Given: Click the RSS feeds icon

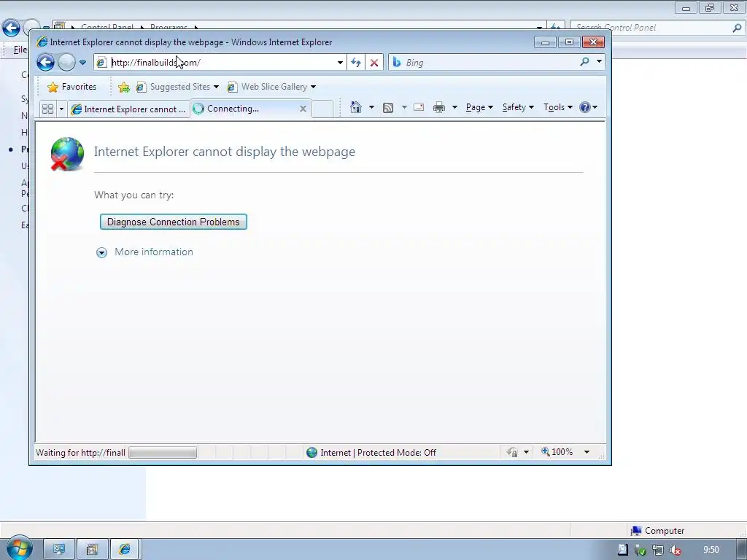Looking at the screenshot, I should coord(388,108).
